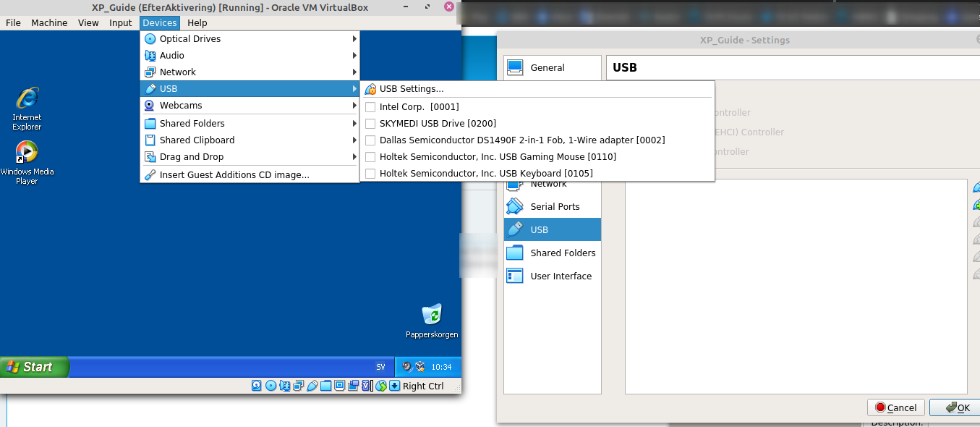The image size is (980, 427).
Task: Expand the Shared Folders submenu in Devices menu
Action: (250, 123)
